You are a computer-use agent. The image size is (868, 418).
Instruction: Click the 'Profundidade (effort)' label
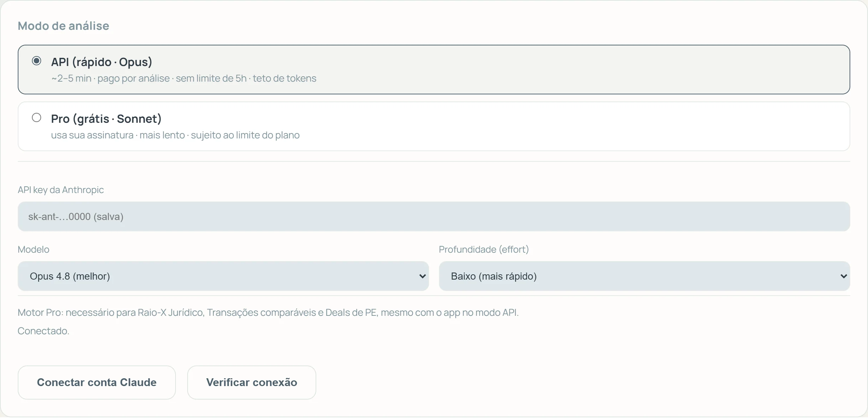point(484,249)
